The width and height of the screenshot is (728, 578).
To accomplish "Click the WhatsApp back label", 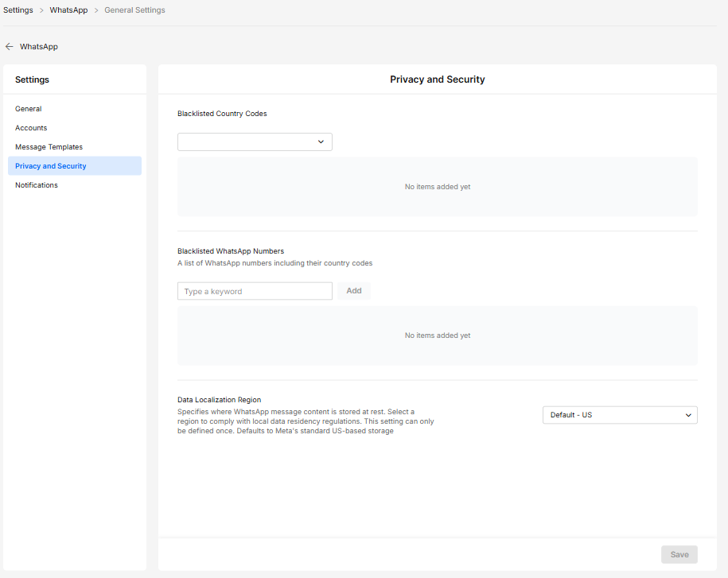I will pos(39,46).
